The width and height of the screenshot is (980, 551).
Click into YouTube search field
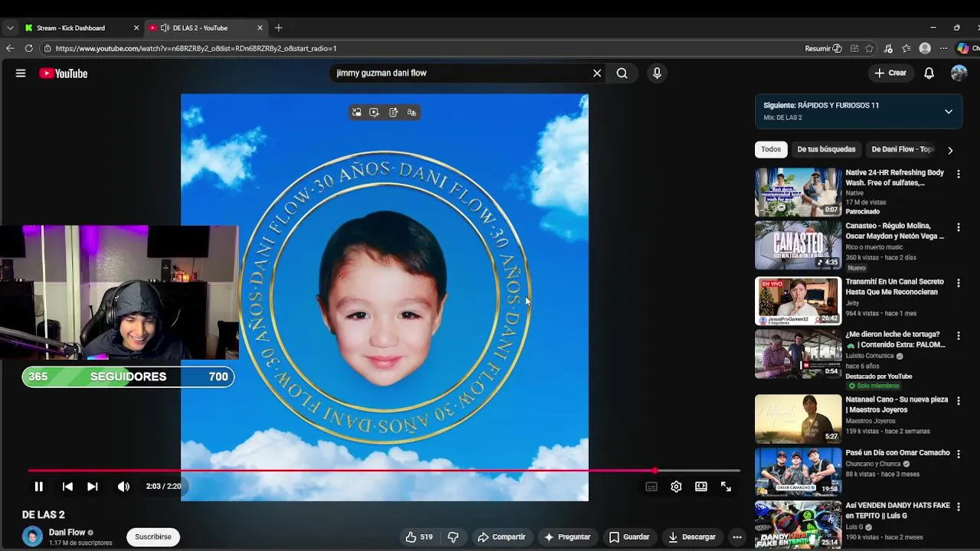[459, 73]
